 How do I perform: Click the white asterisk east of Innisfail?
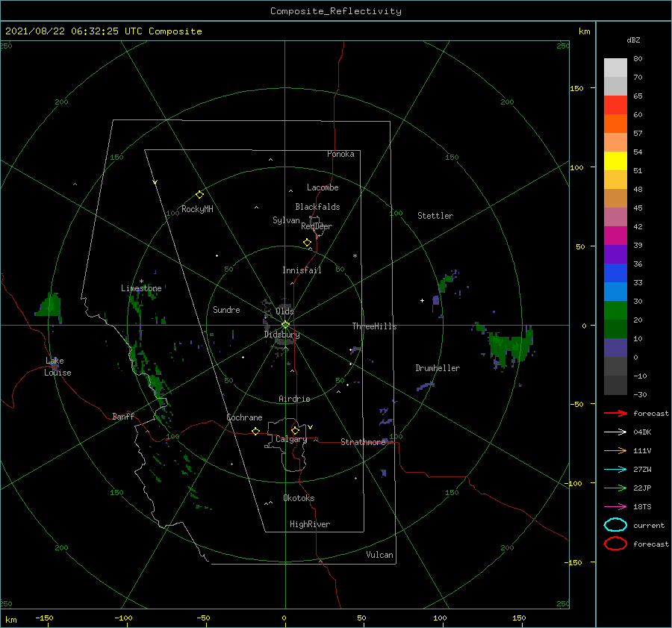point(355,256)
